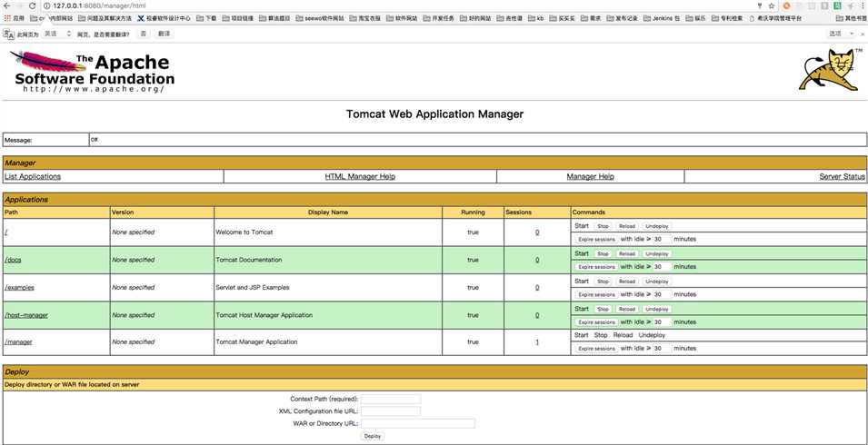This screenshot has height=445, width=868.
Task: Reload the /examples application
Action: point(626,282)
